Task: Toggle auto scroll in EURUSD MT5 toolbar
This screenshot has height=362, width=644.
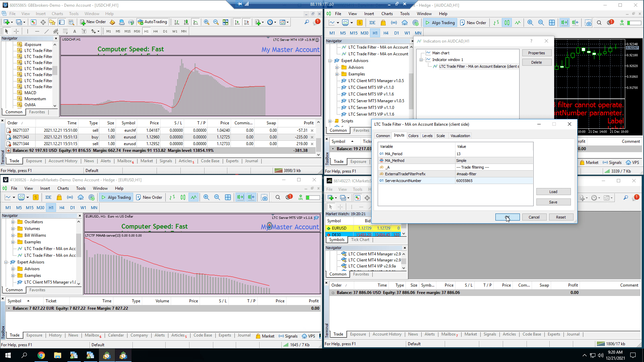Action: point(240,197)
